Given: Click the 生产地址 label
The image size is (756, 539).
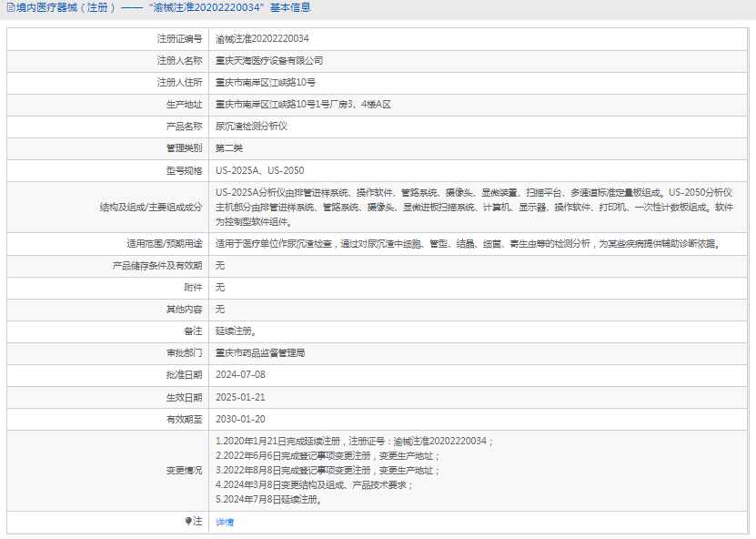Looking at the screenshot, I should [x=184, y=104].
